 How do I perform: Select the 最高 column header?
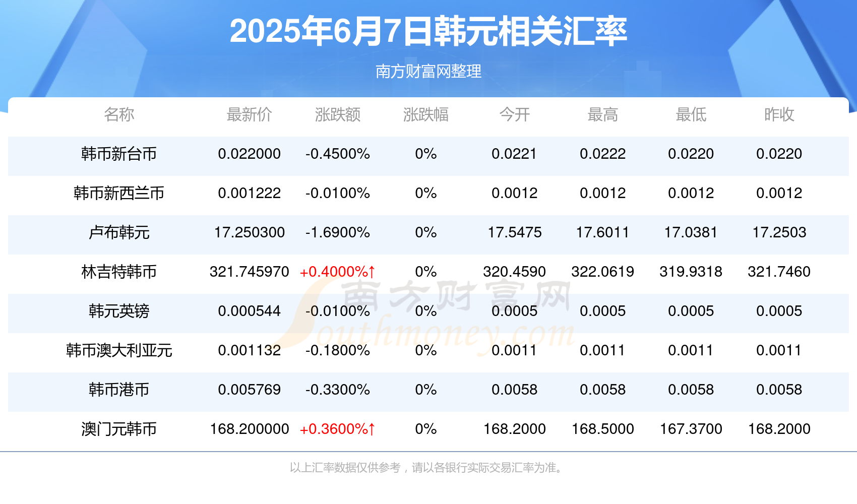[x=602, y=114]
